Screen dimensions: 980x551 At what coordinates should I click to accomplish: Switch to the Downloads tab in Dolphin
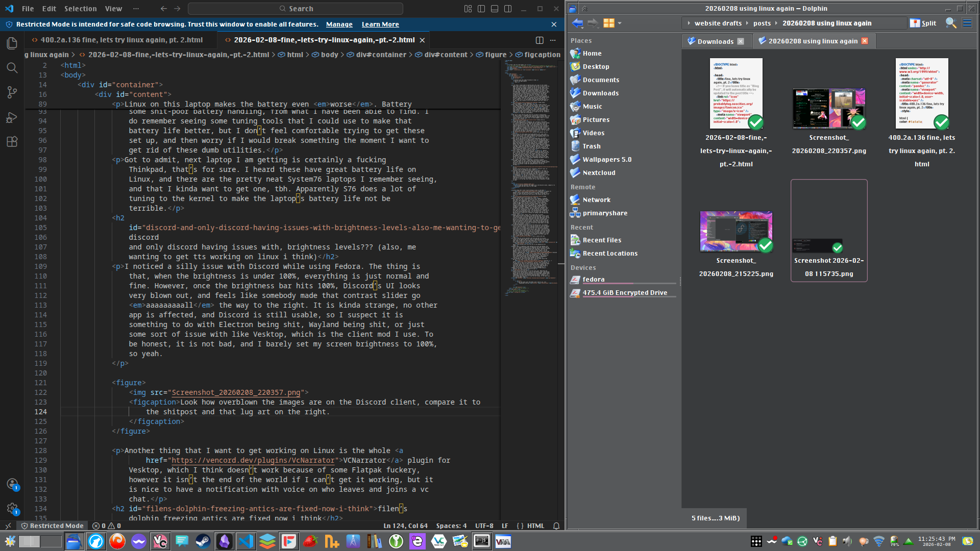click(715, 41)
